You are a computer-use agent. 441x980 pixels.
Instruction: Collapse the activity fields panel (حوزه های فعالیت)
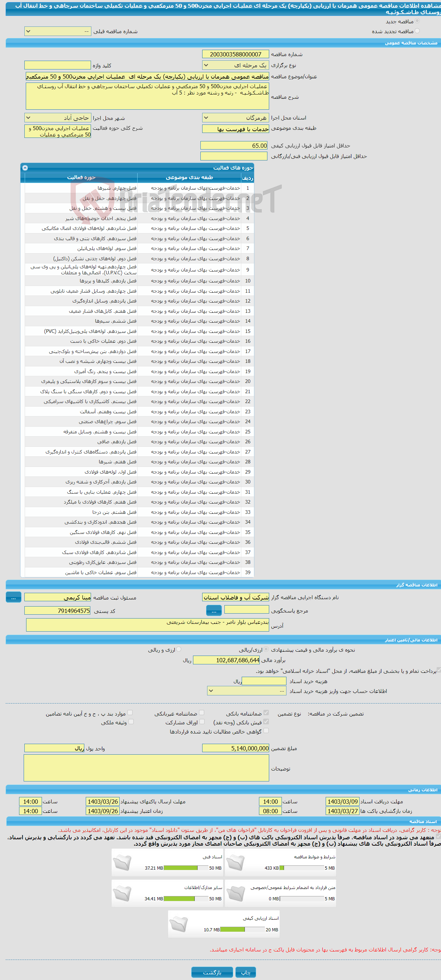point(25,168)
